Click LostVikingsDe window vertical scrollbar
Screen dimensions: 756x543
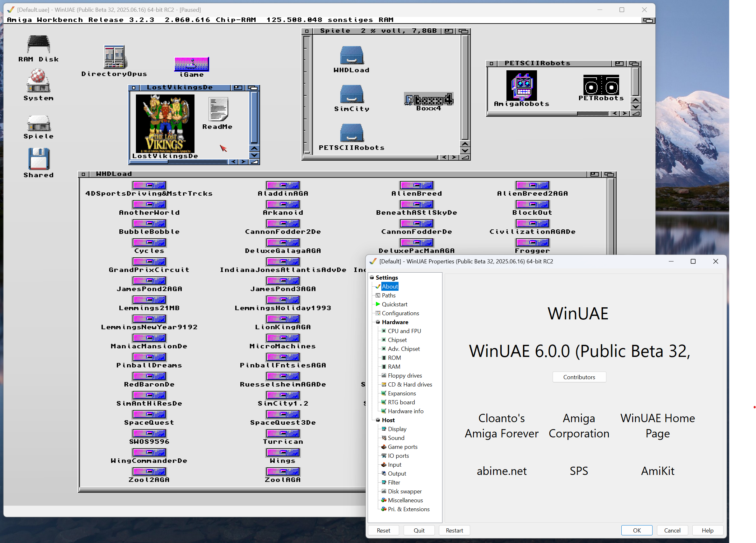pyautogui.click(x=254, y=118)
